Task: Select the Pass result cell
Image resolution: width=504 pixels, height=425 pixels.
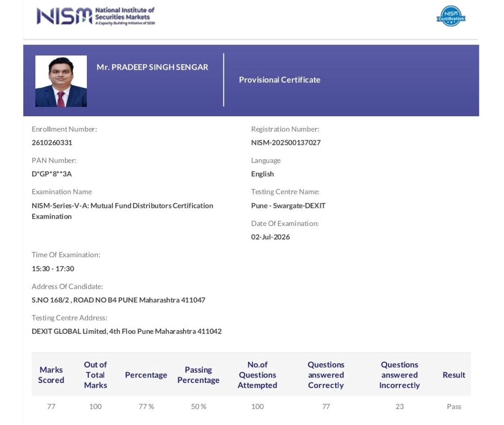Action: pos(454,406)
